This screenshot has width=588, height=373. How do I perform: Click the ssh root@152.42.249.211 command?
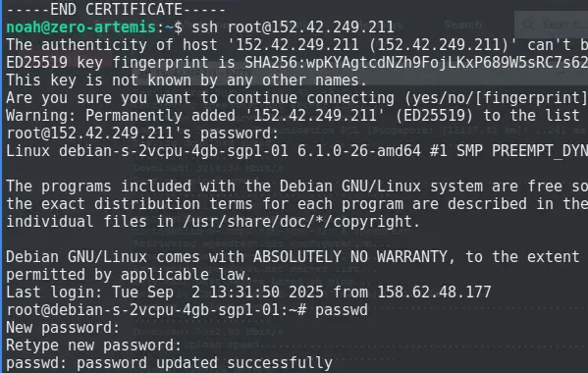pyautogui.click(x=293, y=27)
